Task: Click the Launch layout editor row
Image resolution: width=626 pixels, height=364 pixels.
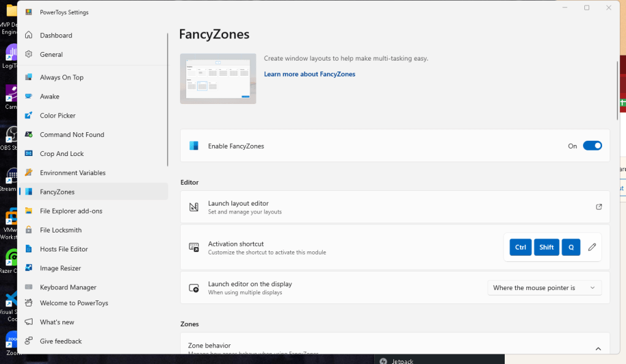Action: point(395,207)
